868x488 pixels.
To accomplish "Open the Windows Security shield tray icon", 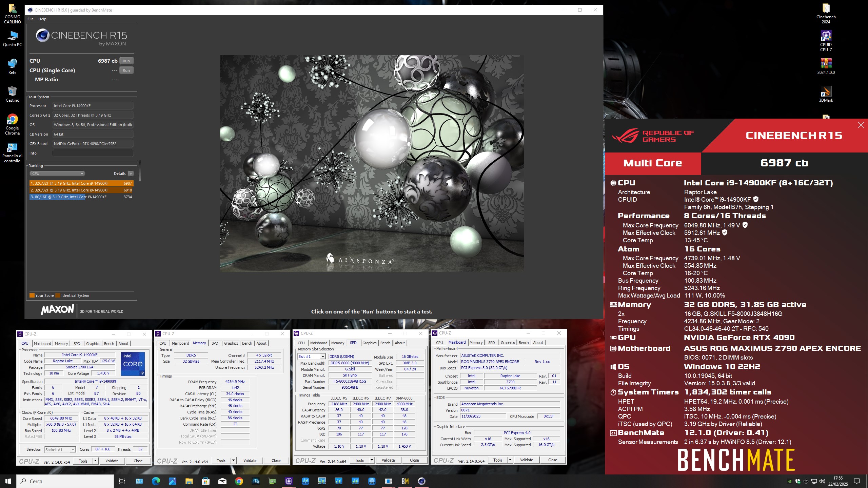I will coord(797,481).
